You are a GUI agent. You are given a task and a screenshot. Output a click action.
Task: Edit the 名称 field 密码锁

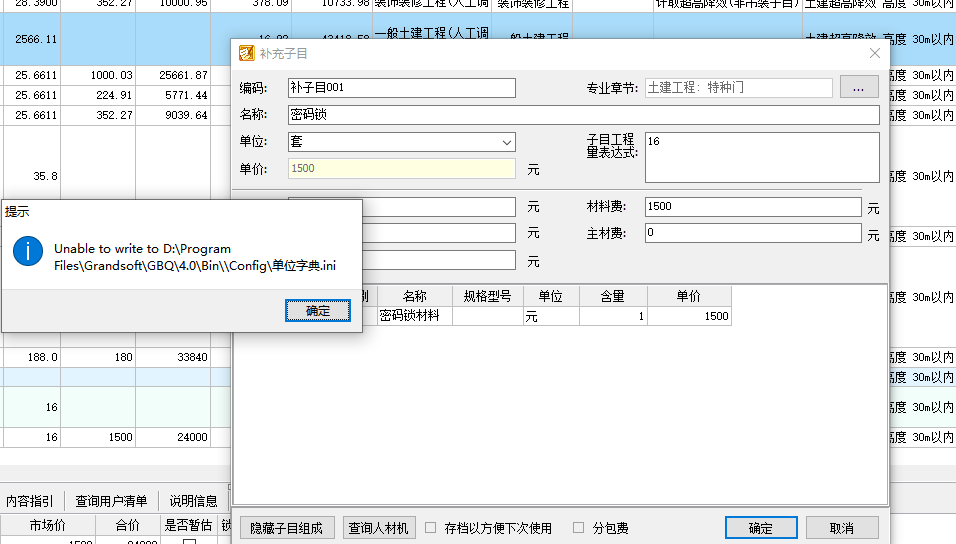pos(583,115)
